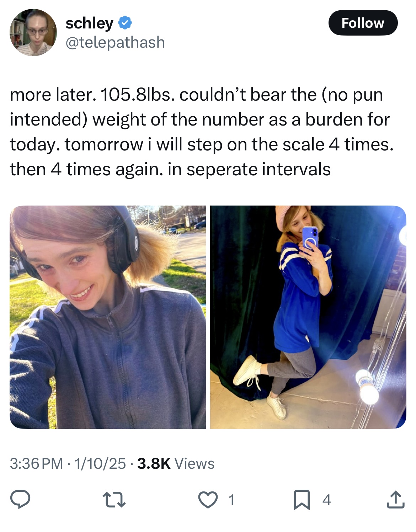Click the 1/10/25 post date
Screen dimensions: 416x532
click(x=100, y=463)
